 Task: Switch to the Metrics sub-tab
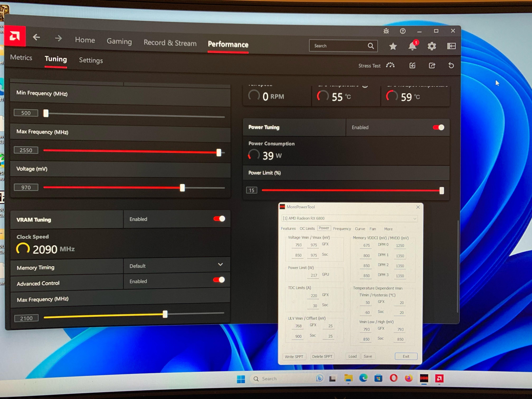21,58
